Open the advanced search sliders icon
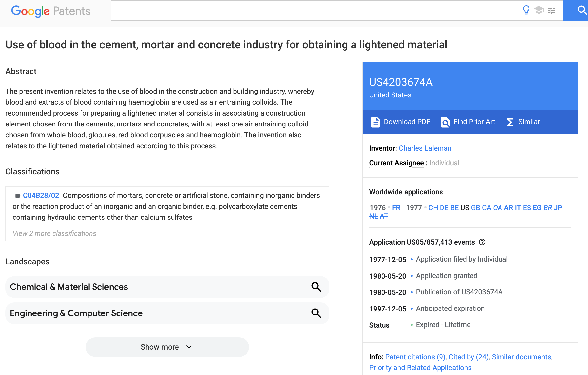 tap(552, 10)
